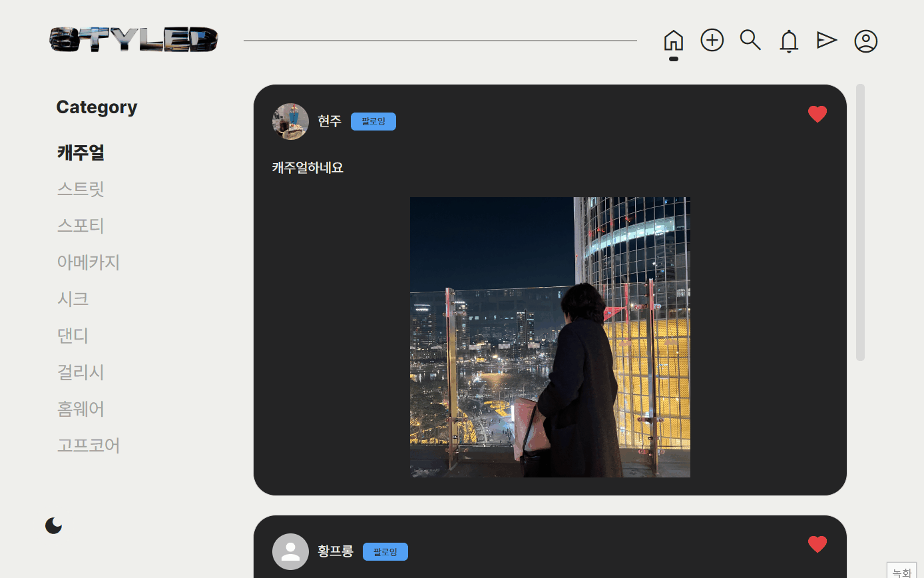Viewport: 924px width, 578px height.
Task: Click the 녹화 button
Action: (902, 571)
